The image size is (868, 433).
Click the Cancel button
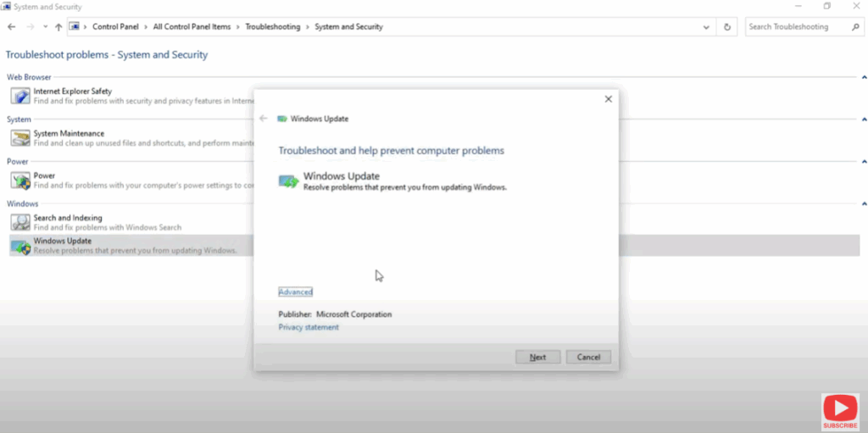pos(588,357)
